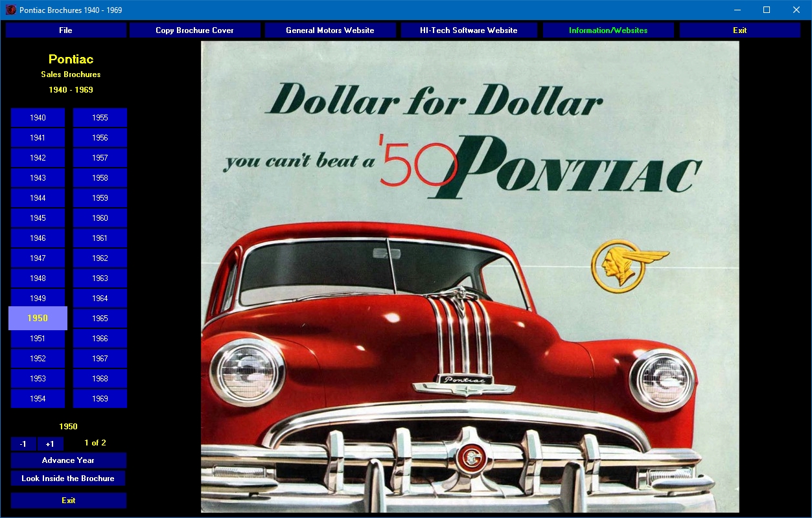Pick the 1960 year button
This screenshot has width=812, height=518.
[100, 218]
